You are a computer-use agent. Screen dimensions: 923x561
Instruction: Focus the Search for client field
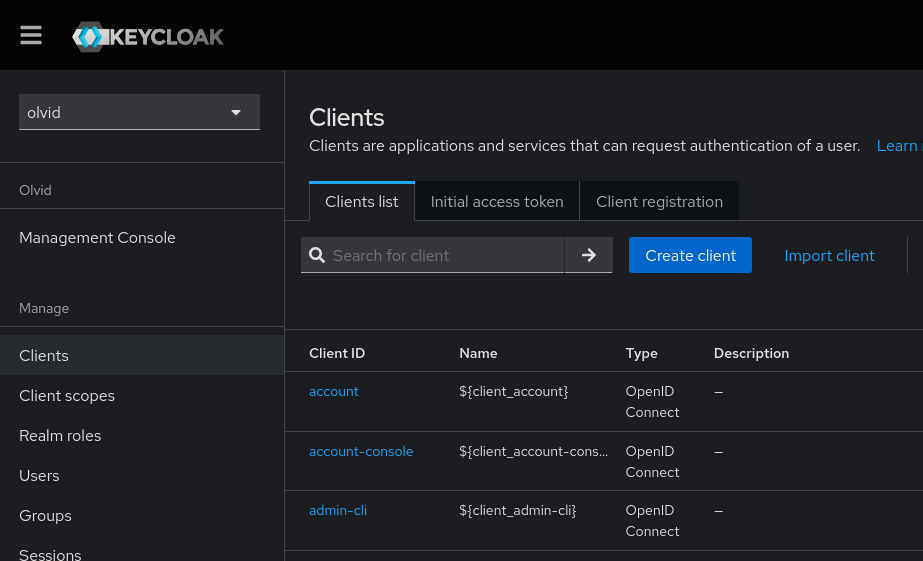[433, 255]
